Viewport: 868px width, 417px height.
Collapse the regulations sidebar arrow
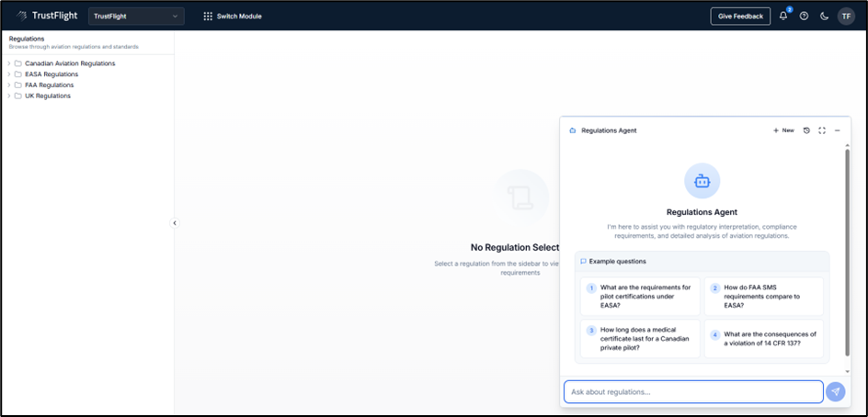point(175,223)
